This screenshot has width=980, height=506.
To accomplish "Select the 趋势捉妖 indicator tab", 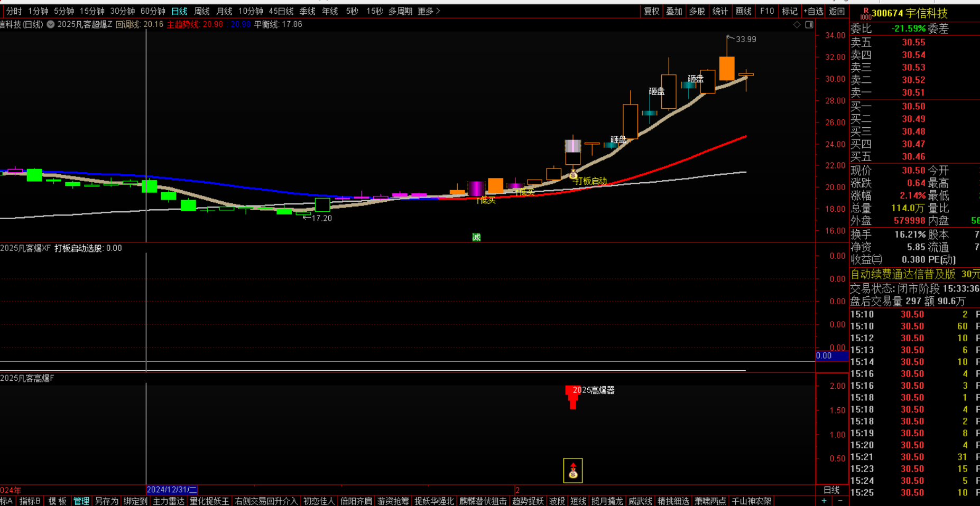I will pos(528,501).
